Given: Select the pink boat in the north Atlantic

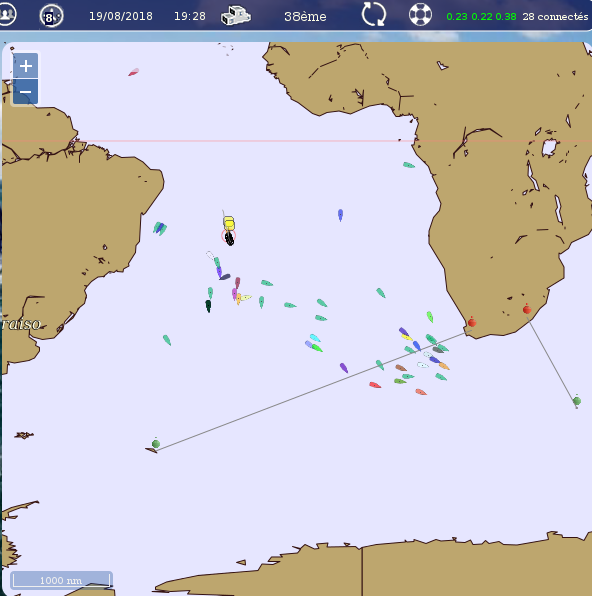Looking at the screenshot, I should click(133, 72).
